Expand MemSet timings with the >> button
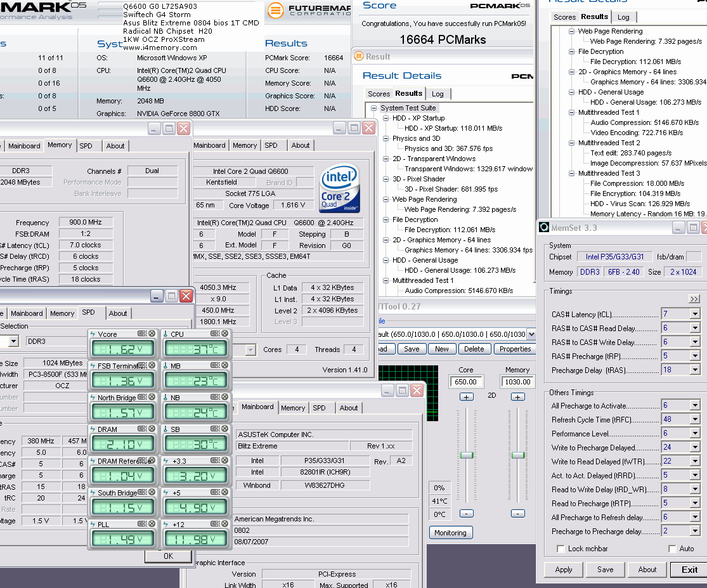 (x=694, y=299)
